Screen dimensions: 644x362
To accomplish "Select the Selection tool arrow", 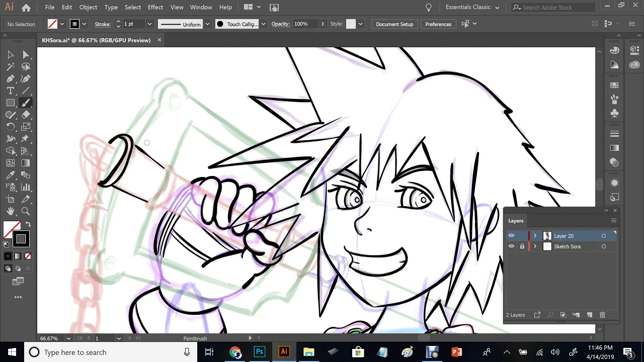I will pyautogui.click(x=11, y=54).
